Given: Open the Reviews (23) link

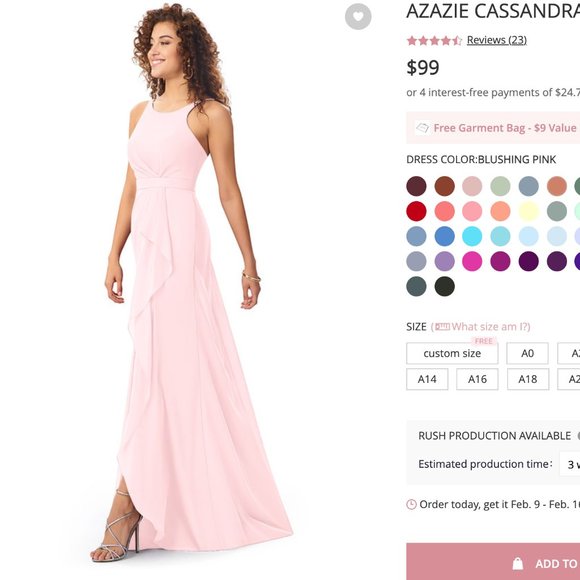Looking at the screenshot, I should (497, 40).
